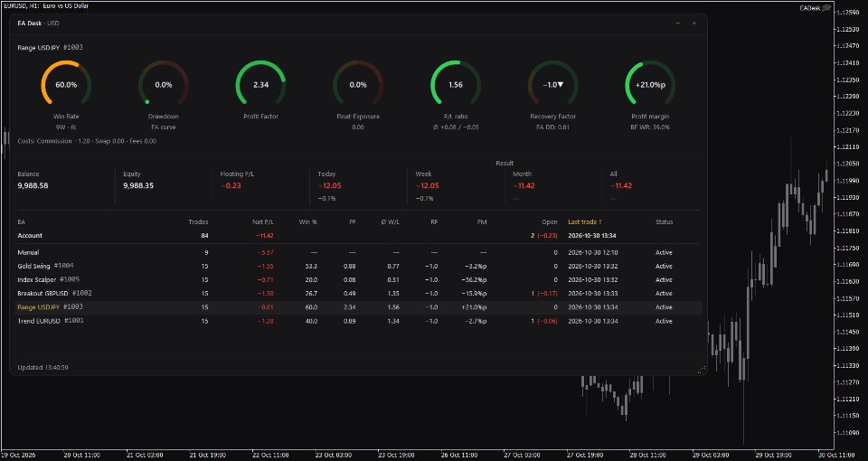This screenshot has width=868, height=461.
Task: Sort the table by the Open column header
Action: (x=550, y=222)
